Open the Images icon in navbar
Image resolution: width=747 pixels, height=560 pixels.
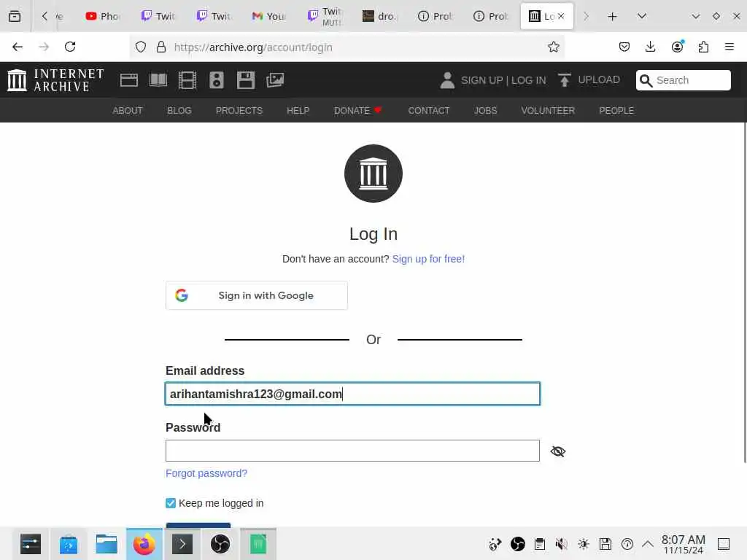275,80
